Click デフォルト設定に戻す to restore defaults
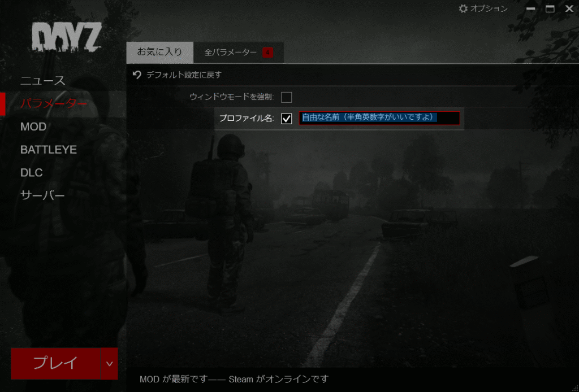579x392 pixels. (184, 75)
